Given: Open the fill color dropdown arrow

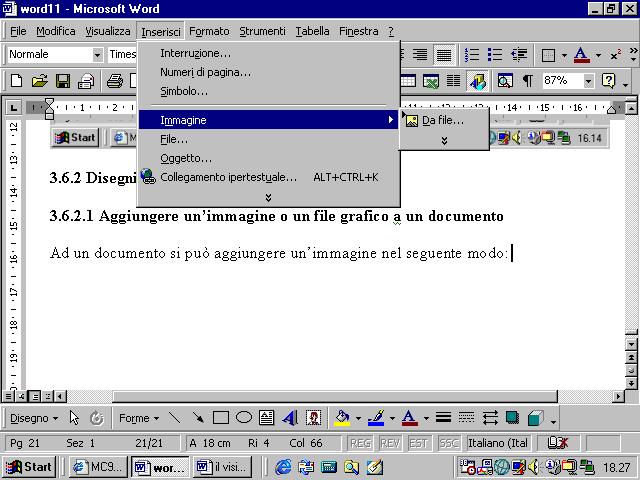Looking at the screenshot, I should pos(358,418).
